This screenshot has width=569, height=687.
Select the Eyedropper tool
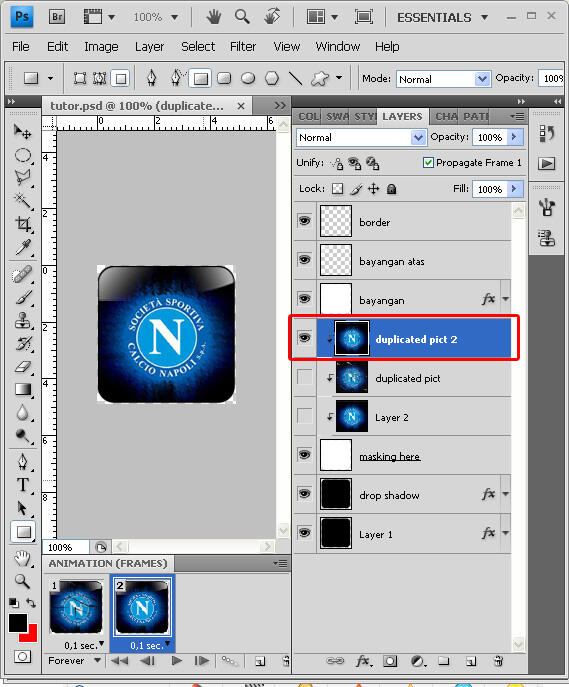coord(23,248)
